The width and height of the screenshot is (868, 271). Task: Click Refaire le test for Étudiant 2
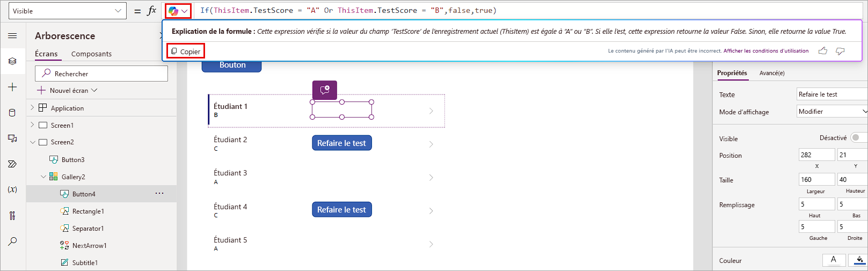tap(341, 143)
